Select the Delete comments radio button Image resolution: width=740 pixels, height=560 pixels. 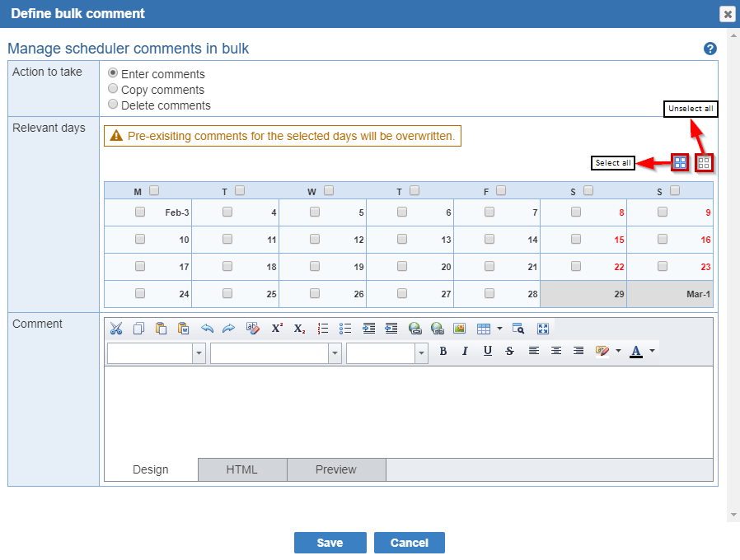113,105
